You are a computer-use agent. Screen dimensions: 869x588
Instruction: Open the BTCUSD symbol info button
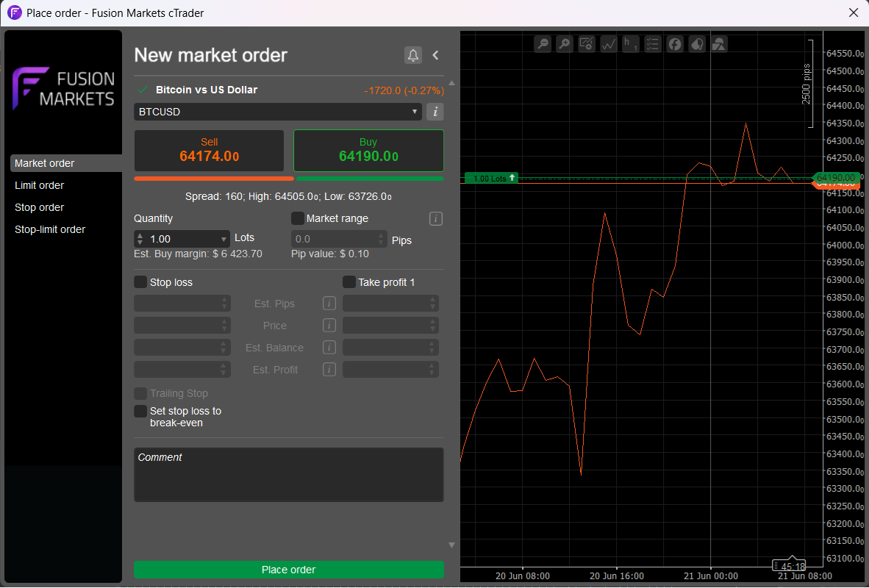tap(435, 112)
